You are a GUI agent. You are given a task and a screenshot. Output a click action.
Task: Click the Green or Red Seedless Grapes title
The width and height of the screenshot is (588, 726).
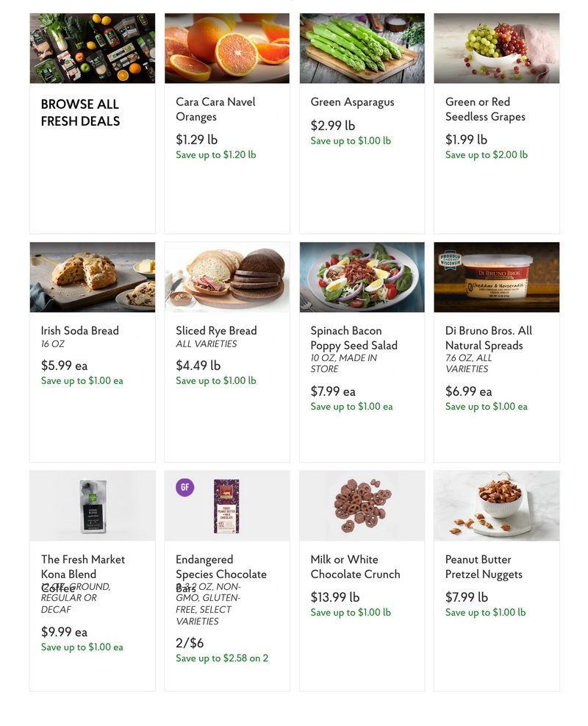485,110
